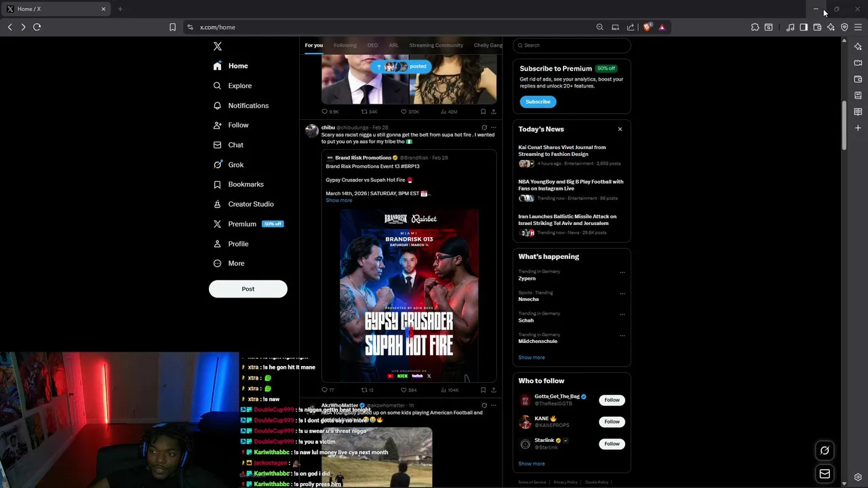This screenshot has width=868, height=488.
Task: Open the floating Grok button
Action: (825, 450)
